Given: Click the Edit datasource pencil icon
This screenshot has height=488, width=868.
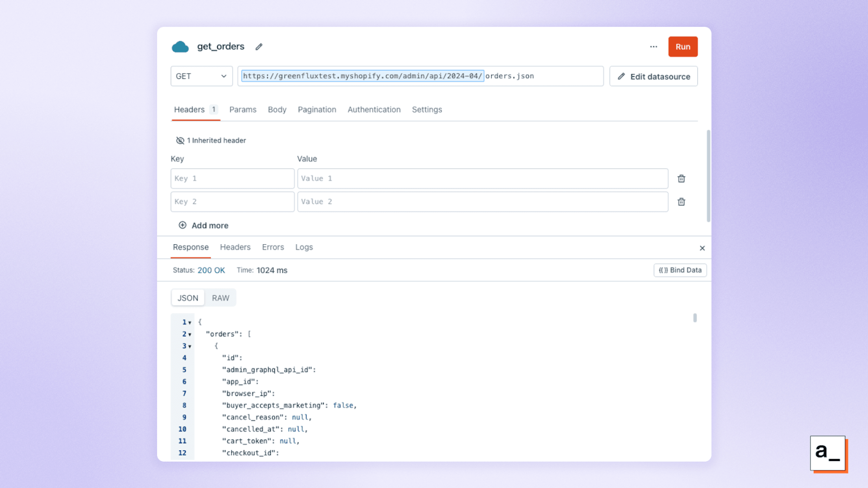Looking at the screenshot, I should click(622, 76).
